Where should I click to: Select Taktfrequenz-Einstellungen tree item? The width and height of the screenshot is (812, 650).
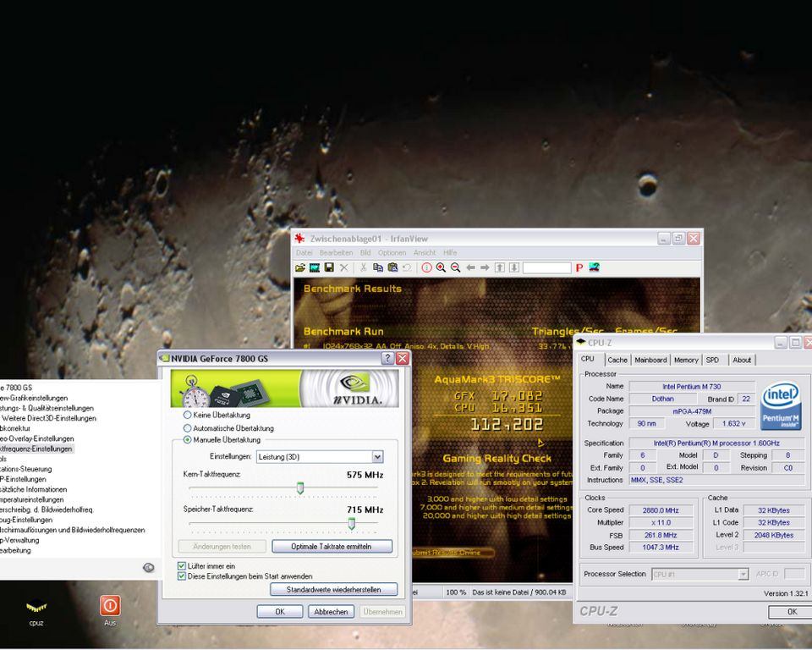(36, 449)
